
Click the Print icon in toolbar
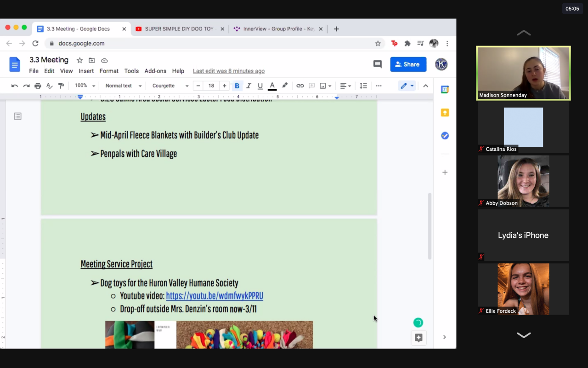[x=38, y=86]
